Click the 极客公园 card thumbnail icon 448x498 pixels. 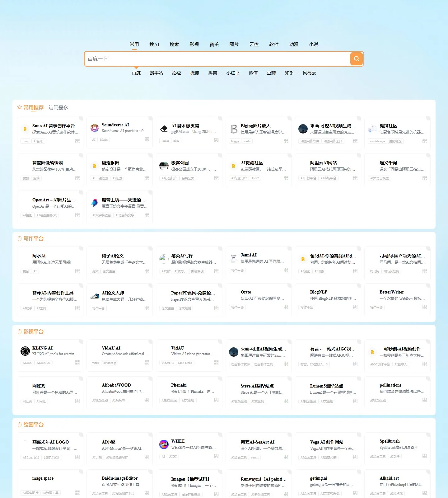[164, 166]
